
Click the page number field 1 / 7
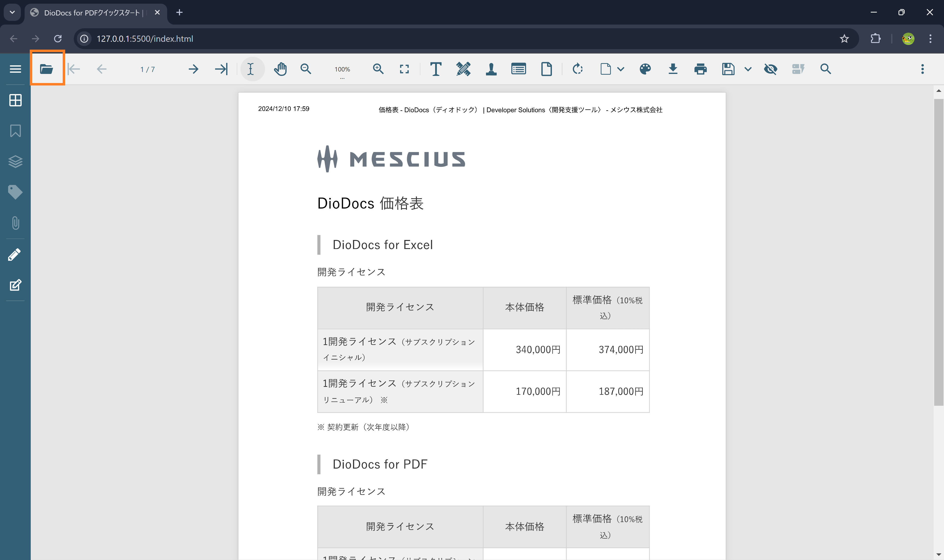pyautogui.click(x=147, y=70)
